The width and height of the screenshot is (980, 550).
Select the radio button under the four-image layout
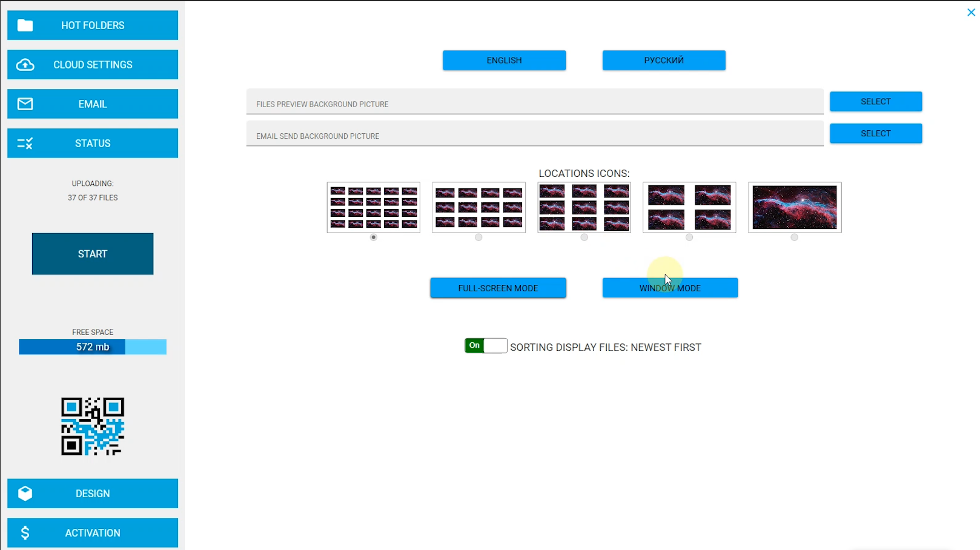(x=689, y=237)
